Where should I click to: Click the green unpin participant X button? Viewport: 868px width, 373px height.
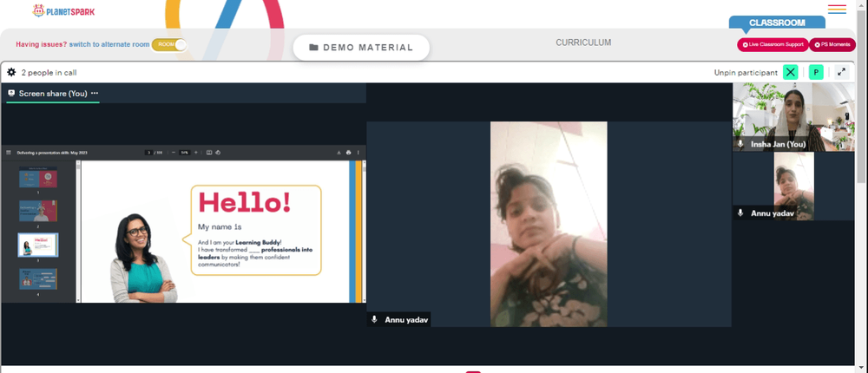(791, 72)
